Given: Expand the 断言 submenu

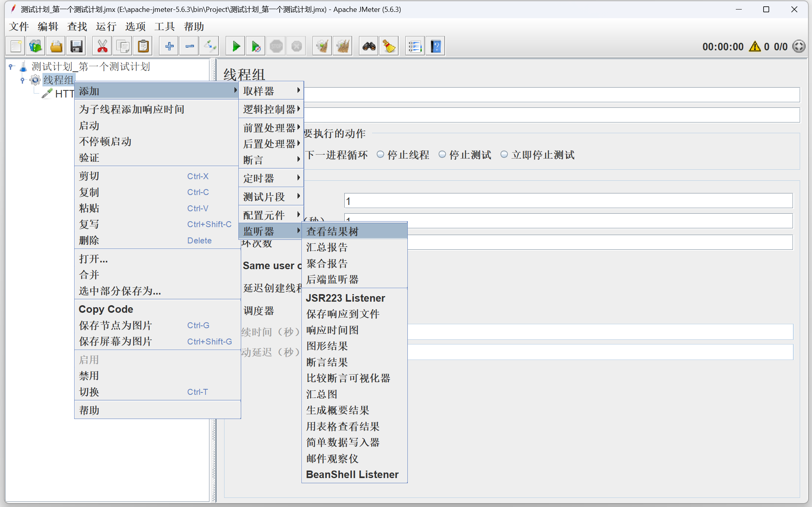Looking at the screenshot, I should (x=271, y=160).
